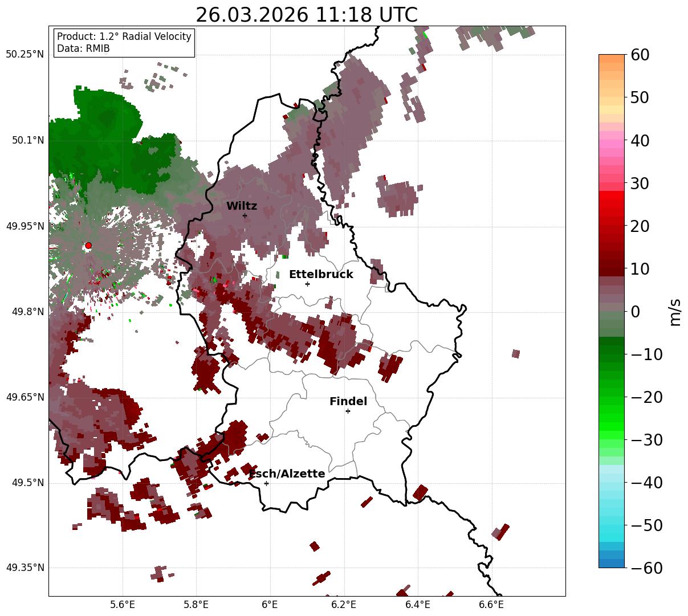
Task: Click the Findel station cross marker
Action: point(348,411)
